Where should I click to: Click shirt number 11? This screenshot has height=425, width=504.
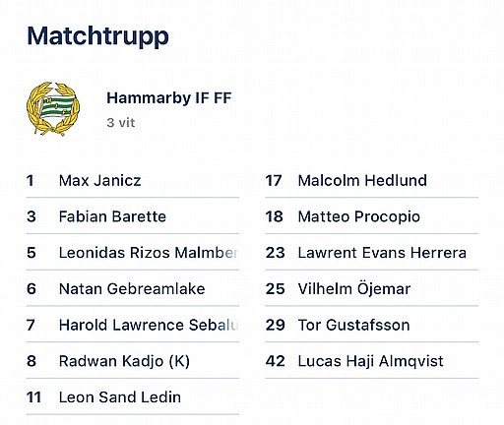[x=33, y=397]
